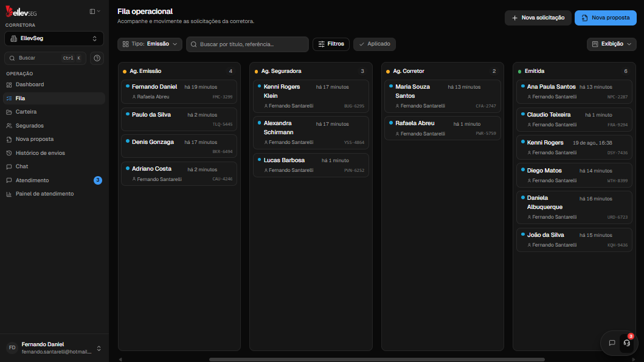Click the Atendimento sidebar icon
644x362 pixels.
pos(9,180)
